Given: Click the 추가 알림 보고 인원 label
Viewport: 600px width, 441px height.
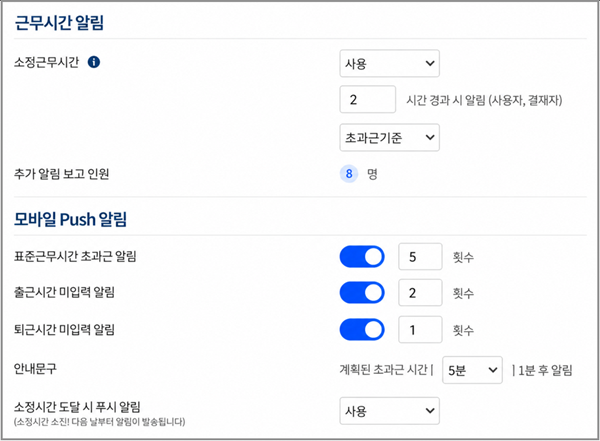Looking at the screenshot, I should tap(62, 173).
